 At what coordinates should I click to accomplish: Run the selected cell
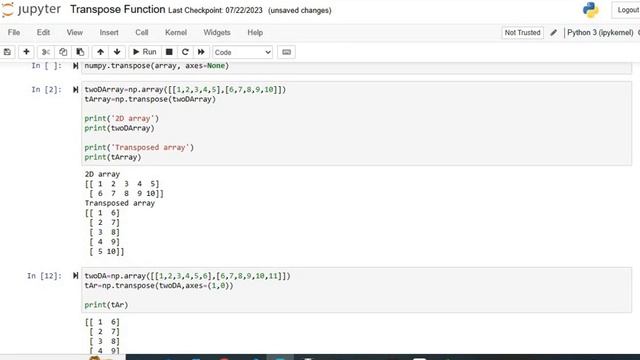coord(144,52)
